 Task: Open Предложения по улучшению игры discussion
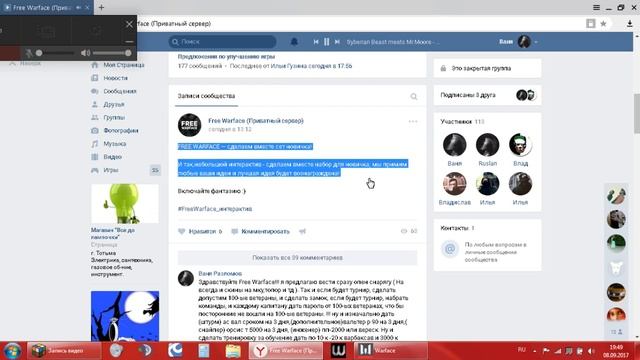226,56
